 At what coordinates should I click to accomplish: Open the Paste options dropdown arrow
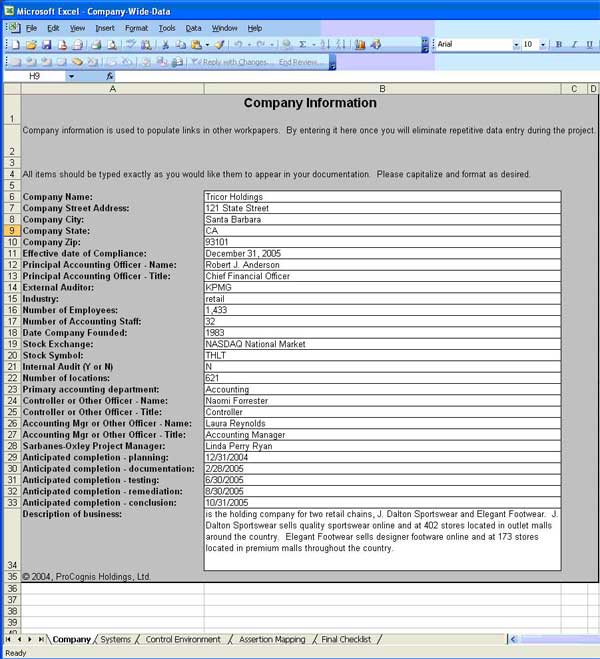pos(207,44)
